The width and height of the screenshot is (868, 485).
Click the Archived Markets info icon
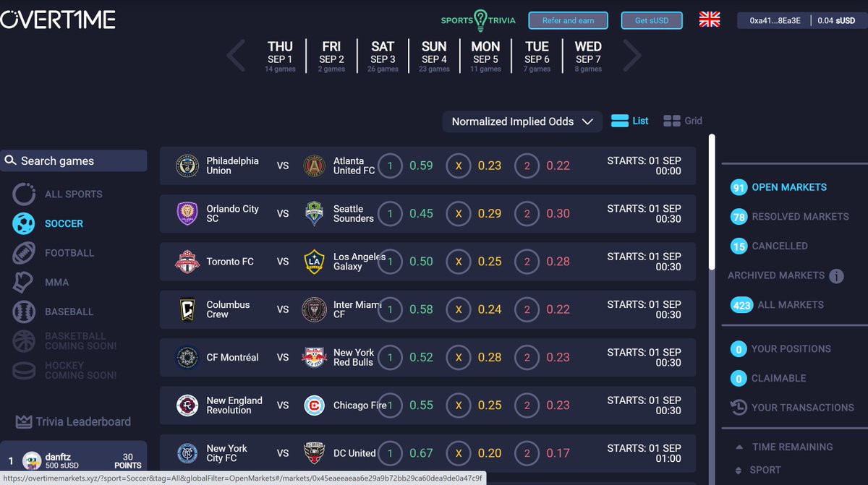tap(836, 275)
